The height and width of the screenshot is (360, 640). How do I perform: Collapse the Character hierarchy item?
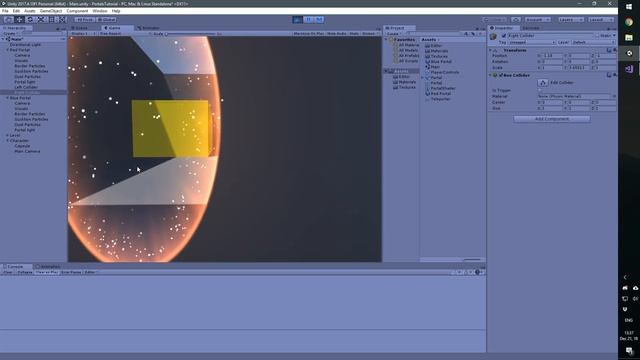(x=7, y=140)
